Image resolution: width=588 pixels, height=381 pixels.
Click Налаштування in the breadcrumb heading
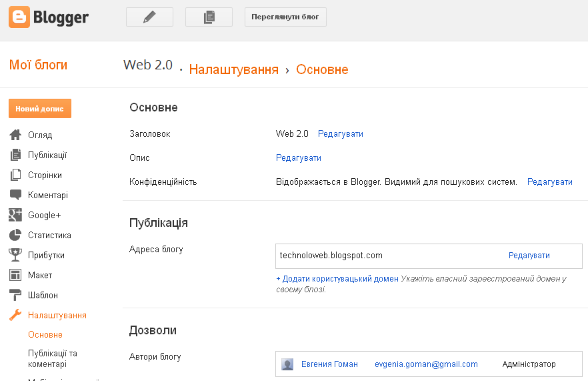click(233, 69)
